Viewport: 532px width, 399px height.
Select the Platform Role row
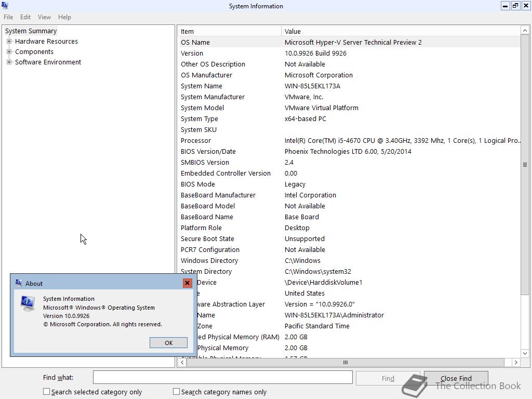click(349, 228)
